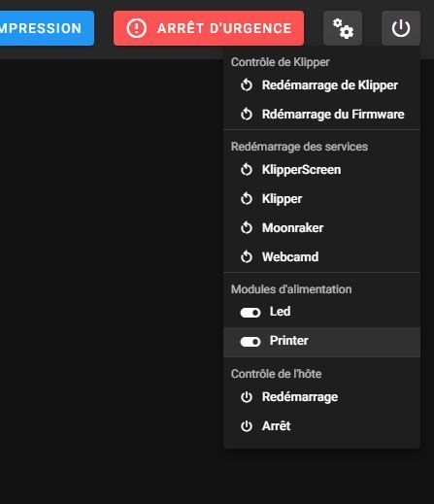Image resolution: width=434 pixels, height=504 pixels.
Task: Restart the Klipper service entry
Action: pos(321,199)
